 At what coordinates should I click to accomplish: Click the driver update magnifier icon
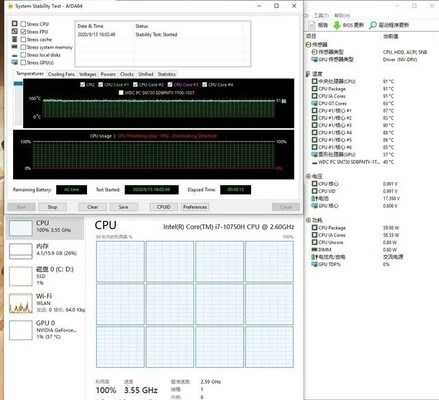[x=373, y=25]
